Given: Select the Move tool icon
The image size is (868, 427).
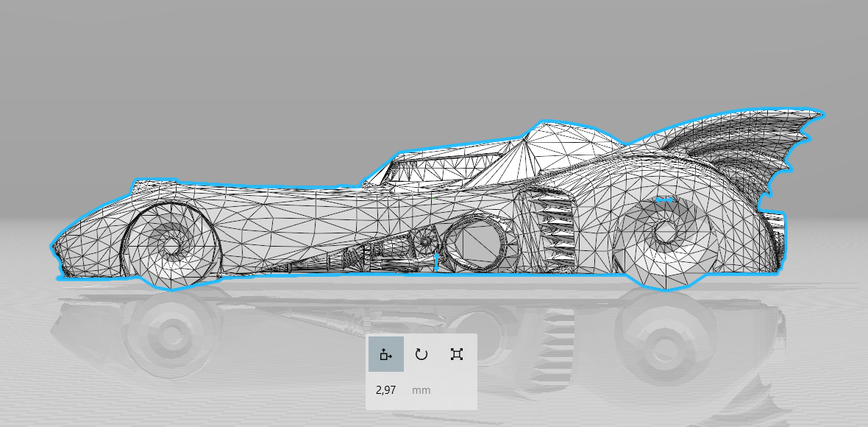Looking at the screenshot, I should [x=386, y=354].
